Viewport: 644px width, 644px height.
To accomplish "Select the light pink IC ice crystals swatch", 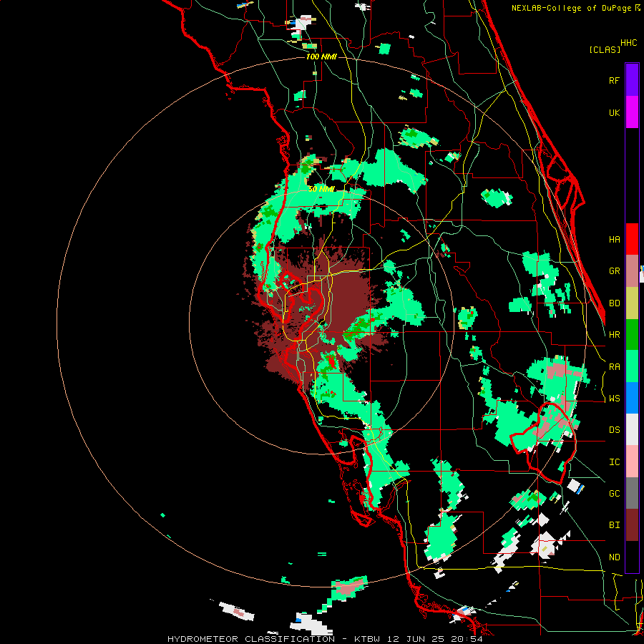I will point(632,462).
